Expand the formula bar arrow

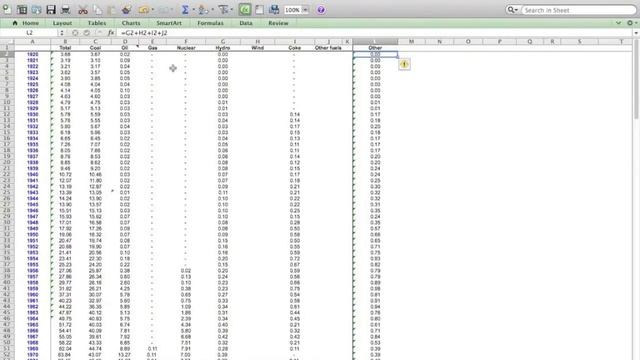(x=636, y=33)
